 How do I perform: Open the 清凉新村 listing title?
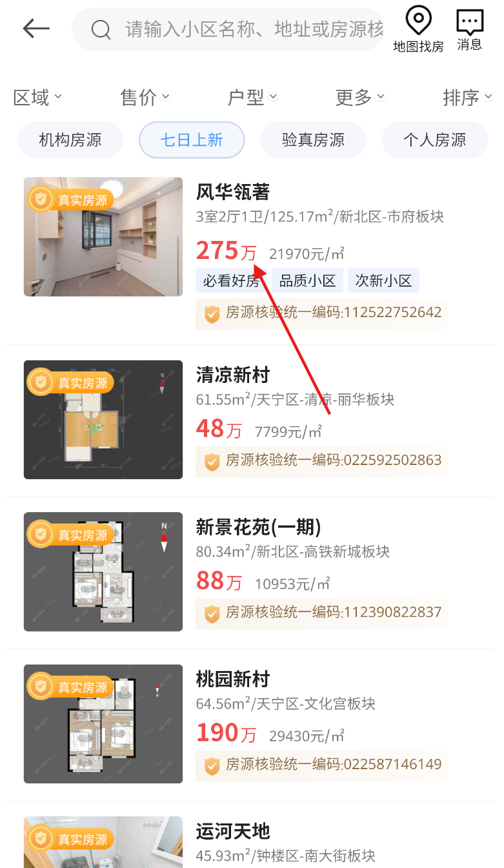233,375
